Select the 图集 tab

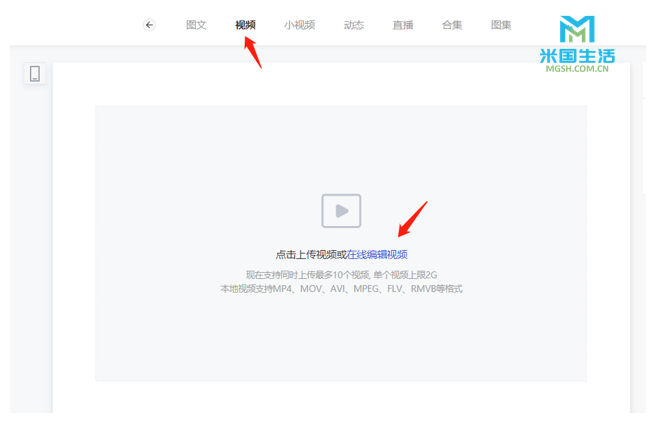pyautogui.click(x=501, y=25)
